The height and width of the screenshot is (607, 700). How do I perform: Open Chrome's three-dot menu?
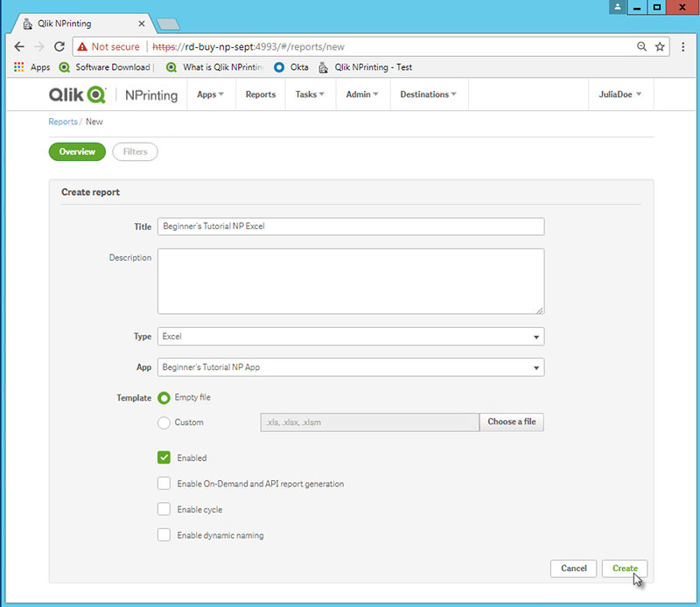[683, 46]
